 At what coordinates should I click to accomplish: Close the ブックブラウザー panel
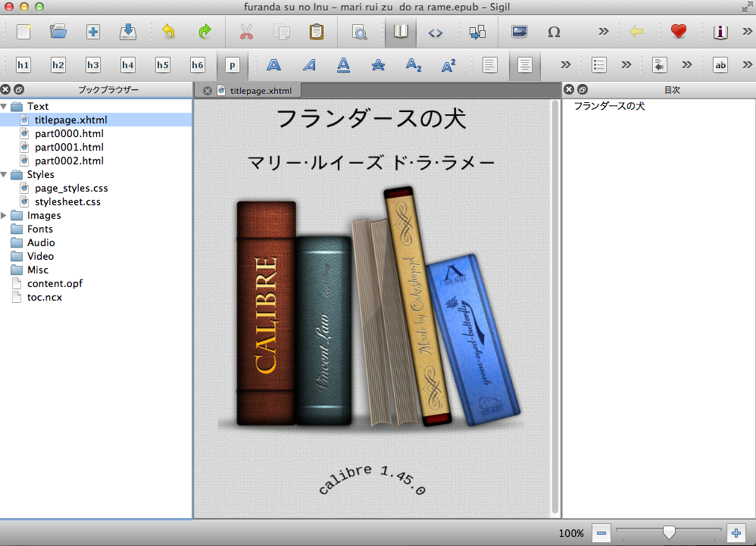(x=6, y=89)
